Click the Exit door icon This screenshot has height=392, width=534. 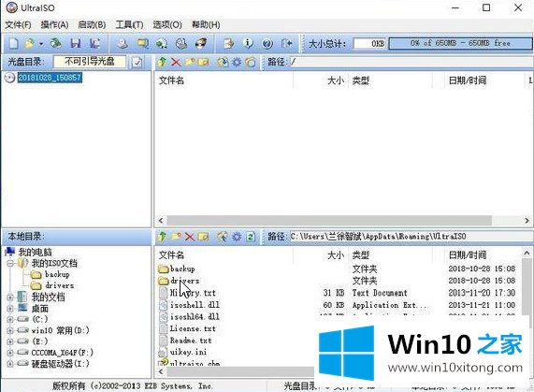[x=287, y=44]
